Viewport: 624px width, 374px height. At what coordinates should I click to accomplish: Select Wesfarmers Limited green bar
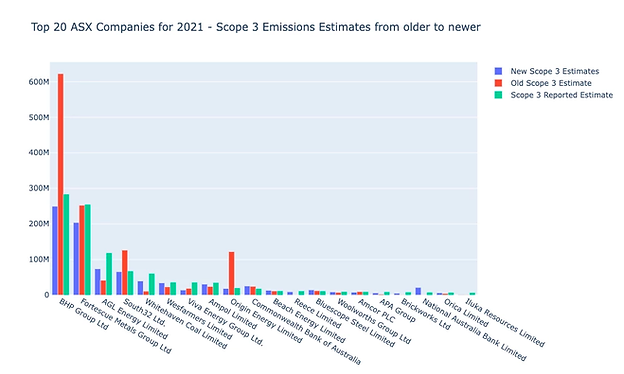(173, 288)
